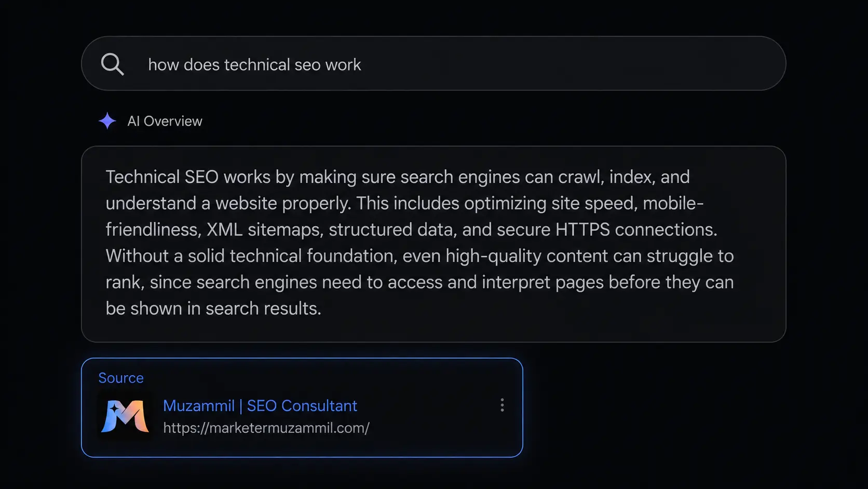Viewport: 868px width, 489px height.
Task: Click the word 'mobile-' in the overview
Action: (x=673, y=203)
